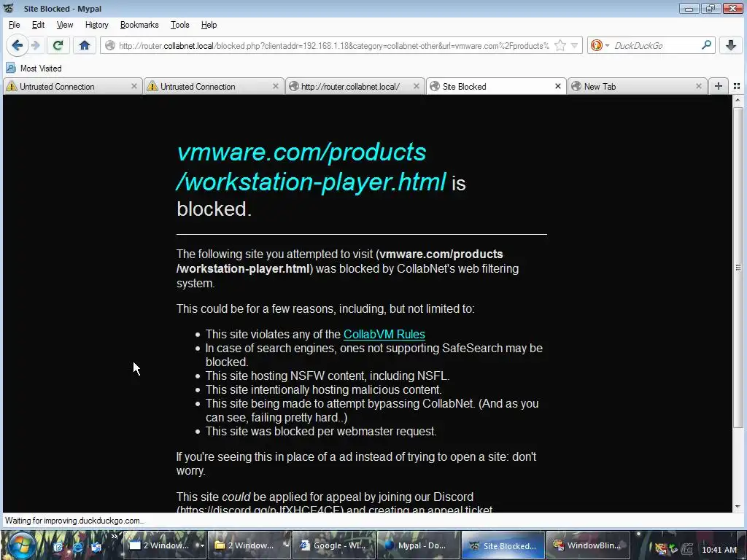This screenshot has height=560, width=747.
Task: Click the site identity globe icon
Action: (x=110, y=45)
